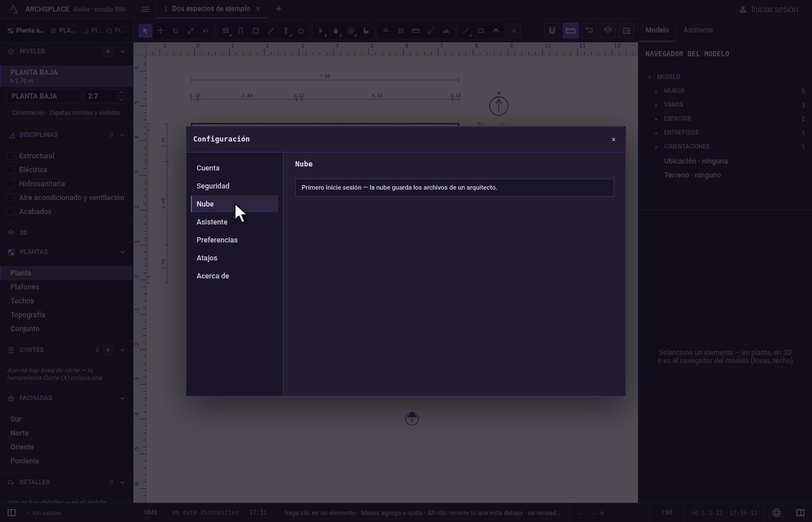Select the rotate tool
812x522 pixels.
pyautogui.click(x=176, y=31)
